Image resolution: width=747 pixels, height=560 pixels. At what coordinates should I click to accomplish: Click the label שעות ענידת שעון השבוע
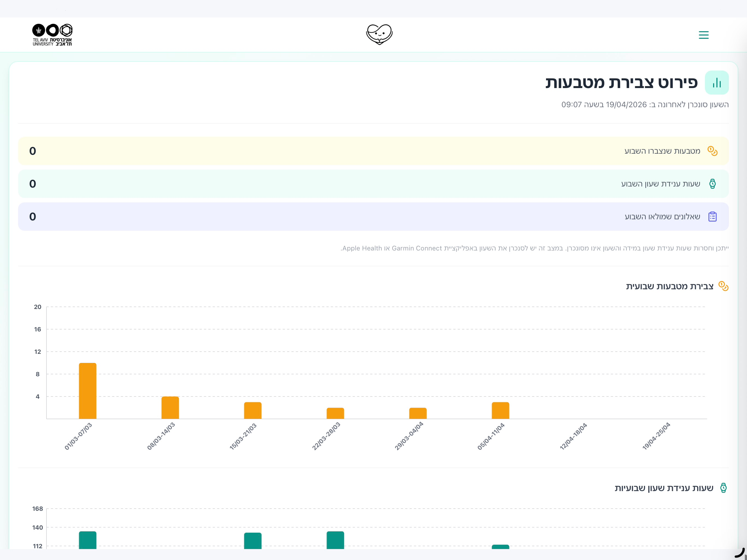pyautogui.click(x=661, y=184)
